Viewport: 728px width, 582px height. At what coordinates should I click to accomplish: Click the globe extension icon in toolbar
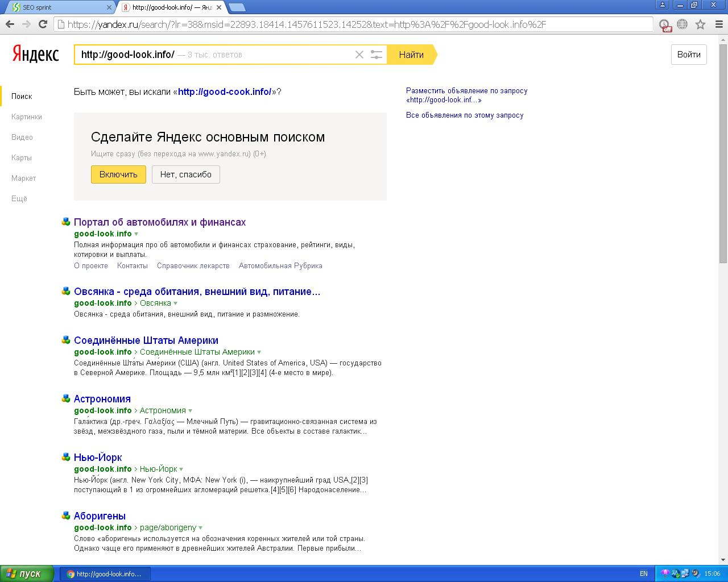tap(682, 24)
